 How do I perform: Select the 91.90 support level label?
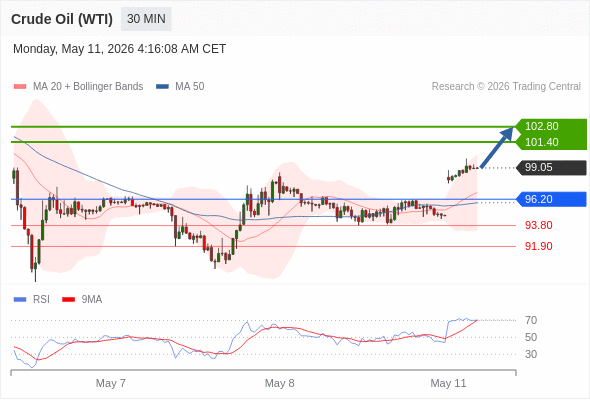pyautogui.click(x=538, y=246)
